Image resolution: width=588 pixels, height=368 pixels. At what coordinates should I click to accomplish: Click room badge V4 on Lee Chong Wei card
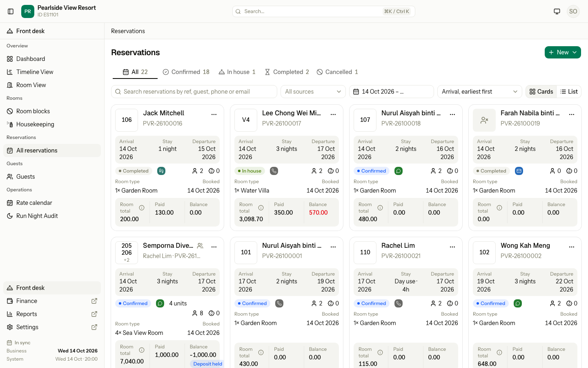246,120
